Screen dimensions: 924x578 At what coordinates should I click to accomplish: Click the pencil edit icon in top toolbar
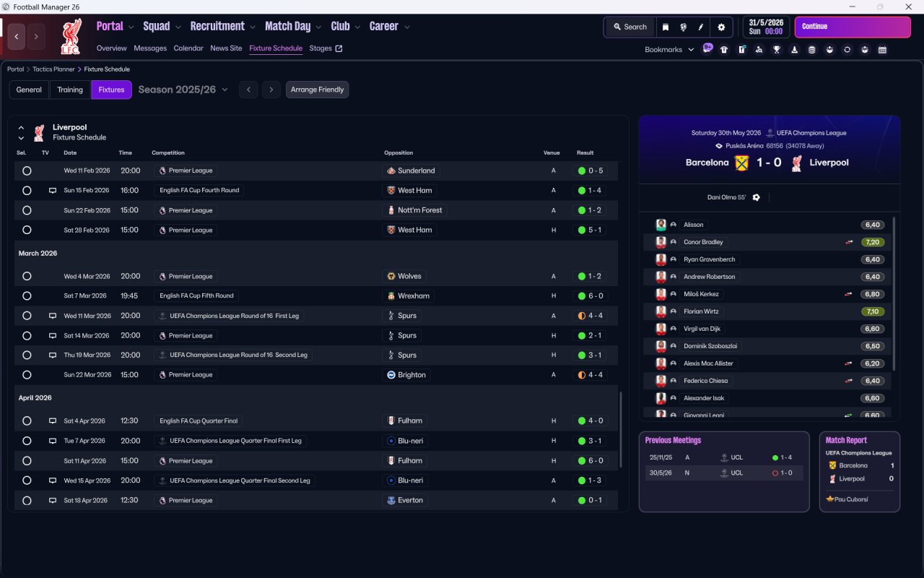tap(700, 27)
